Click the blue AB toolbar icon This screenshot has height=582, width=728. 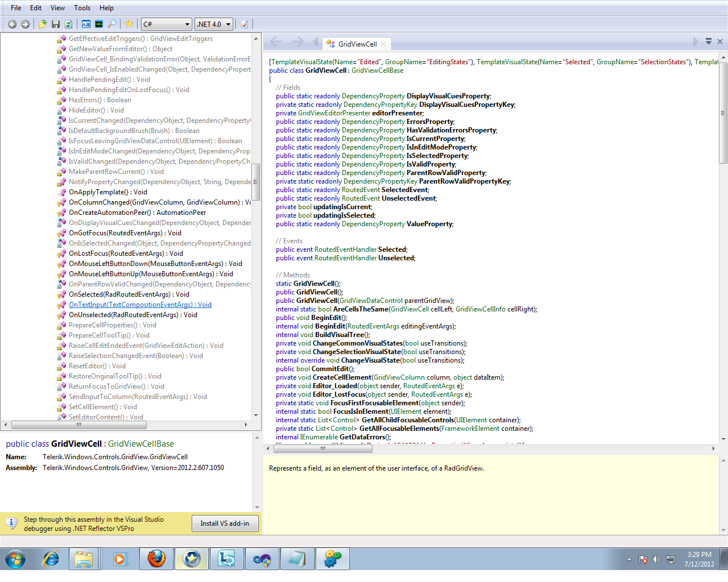click(86, 24)
